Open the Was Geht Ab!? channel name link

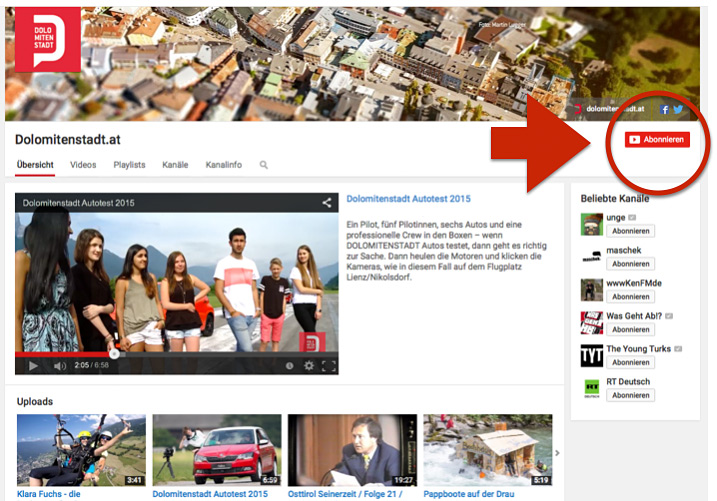click(x=634, y=316)
